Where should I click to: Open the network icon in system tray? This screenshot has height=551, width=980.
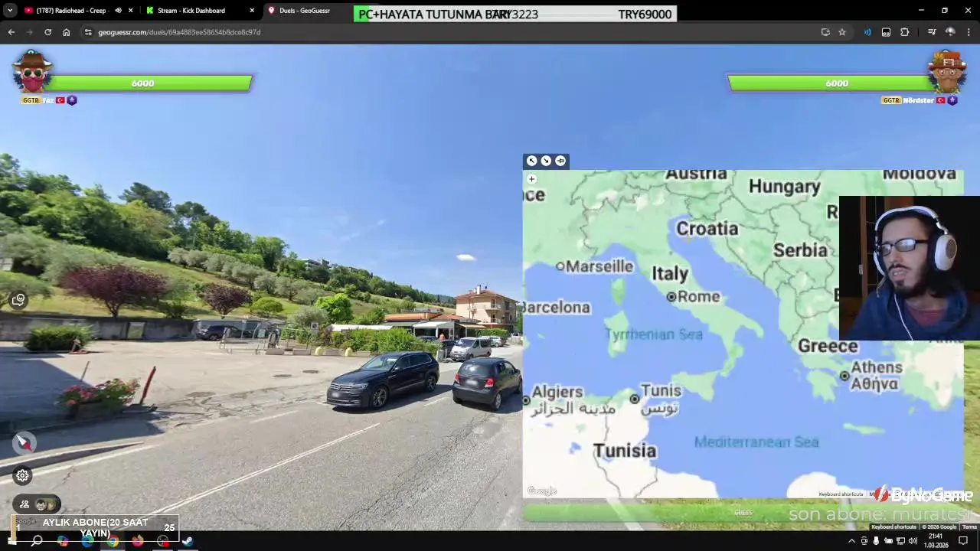click(x=900, y=541)
